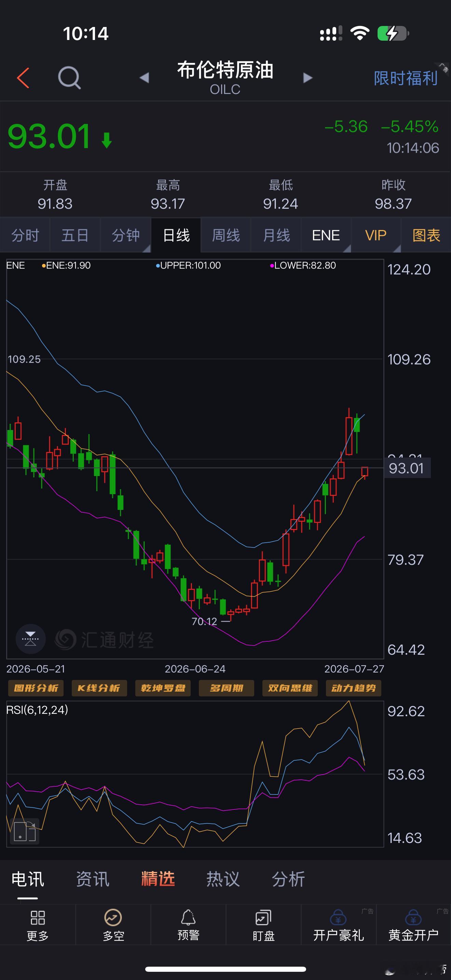Open the search magnifier icon
Screen dimensions: 451x980
tap(69, 78)
